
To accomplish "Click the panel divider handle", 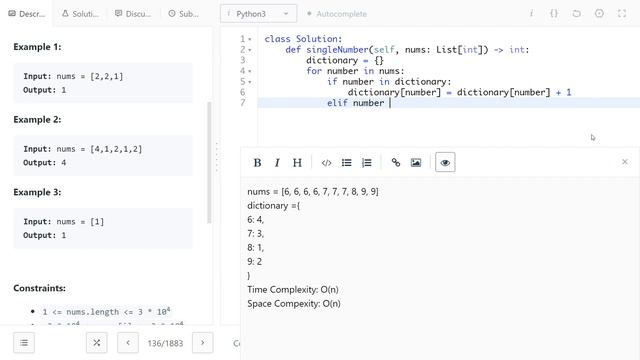I will (x=217, y=157).
